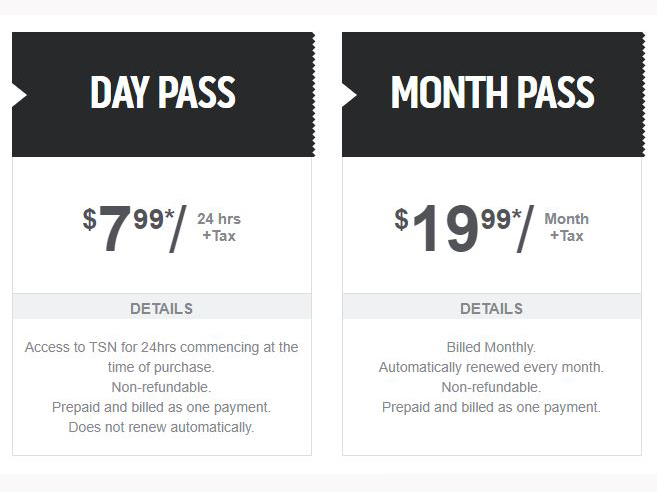Click the "24 hrs +Tax" label

pyautogui.click(x=219, y=227)
